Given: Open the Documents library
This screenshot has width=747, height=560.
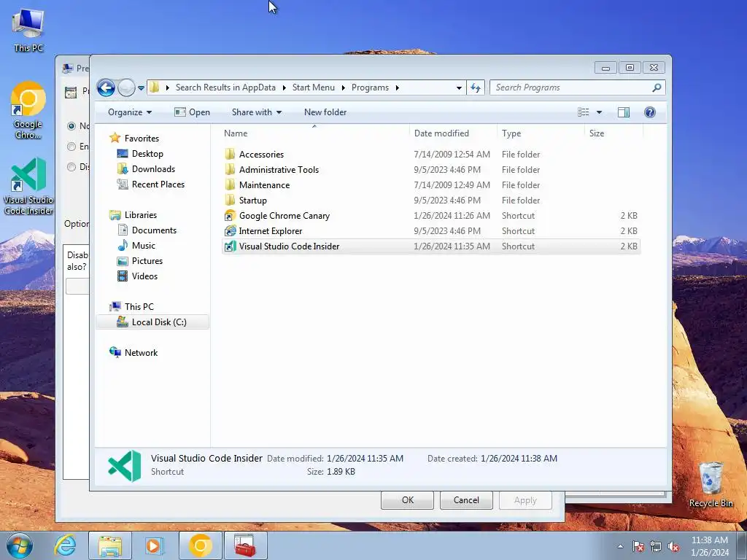Looking at the screenshot, I should click(x=154, y=230).
